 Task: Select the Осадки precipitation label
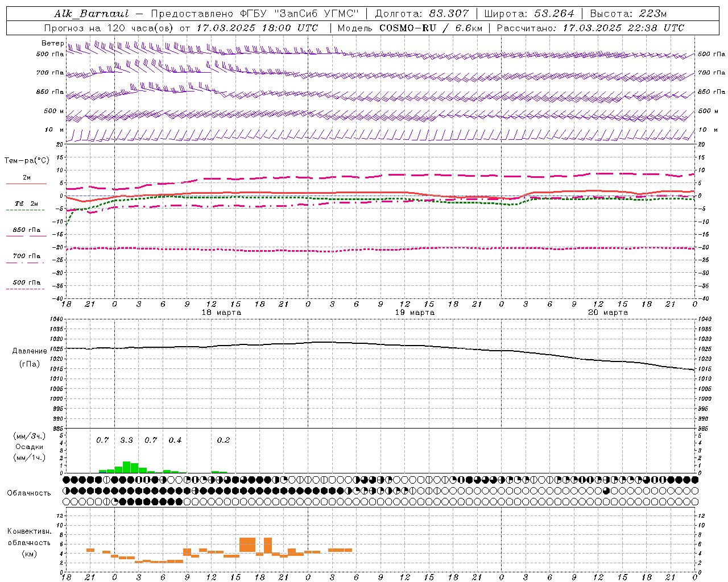pos(30,447)
